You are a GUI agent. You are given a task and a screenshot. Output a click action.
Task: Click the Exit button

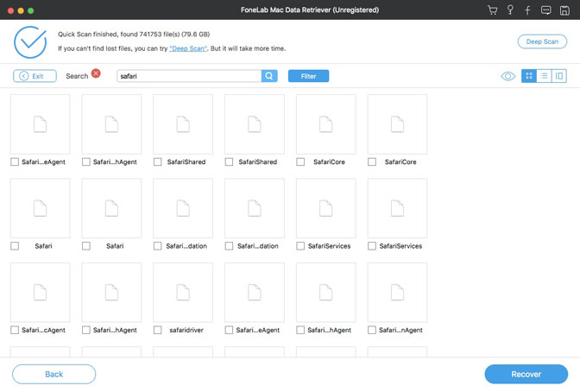coord(35,76)
